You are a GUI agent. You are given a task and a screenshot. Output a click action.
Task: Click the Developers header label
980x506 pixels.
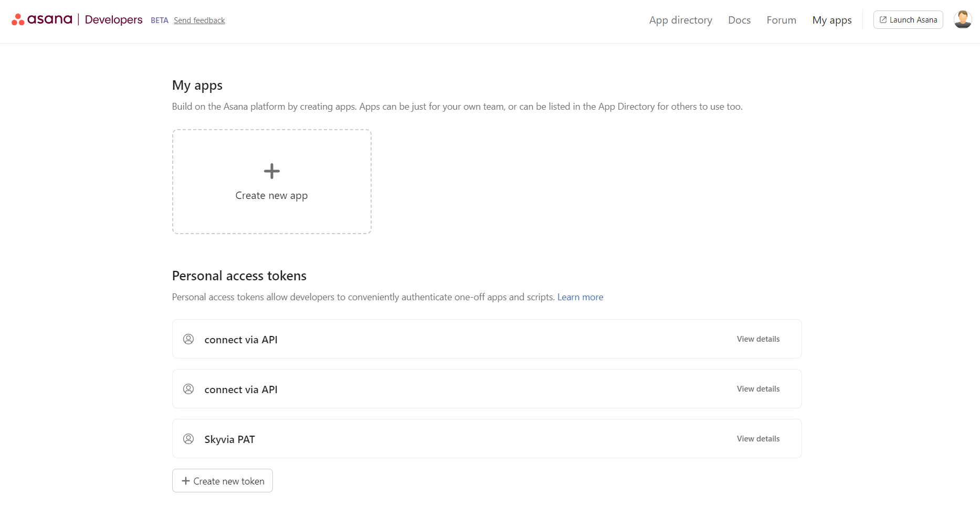(113, 19)
